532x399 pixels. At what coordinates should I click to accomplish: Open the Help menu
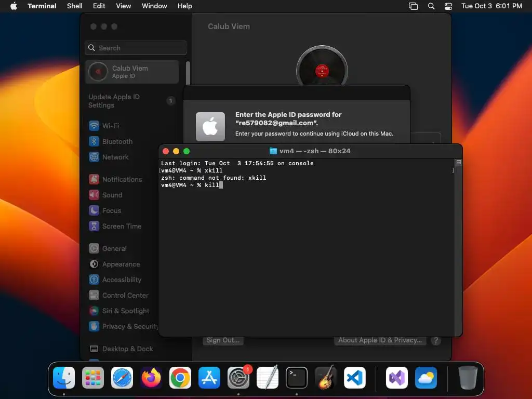click(185, 6)
